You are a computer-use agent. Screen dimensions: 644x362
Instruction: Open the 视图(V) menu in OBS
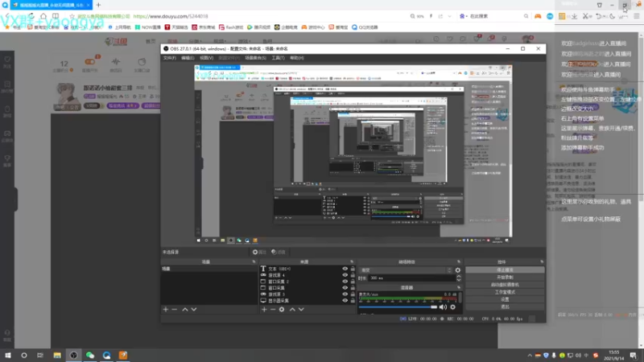pyautogui.click(x=206, y=58)
